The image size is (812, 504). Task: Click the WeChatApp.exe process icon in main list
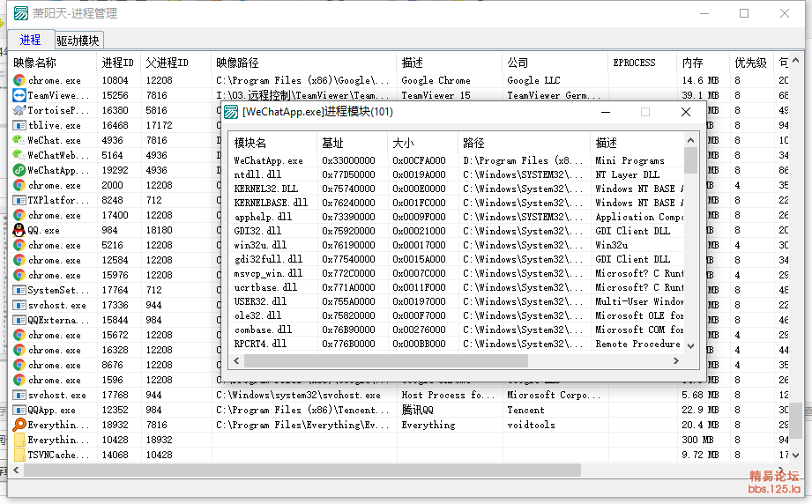click(x=19, y=170)
